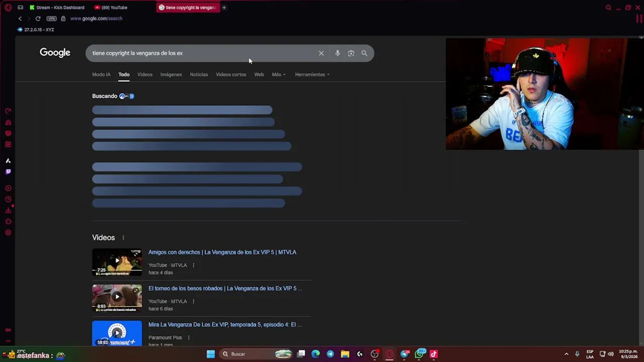Click the Google search text box
The width and height of the screenshot is (644, 362).
tap(201, 53)
